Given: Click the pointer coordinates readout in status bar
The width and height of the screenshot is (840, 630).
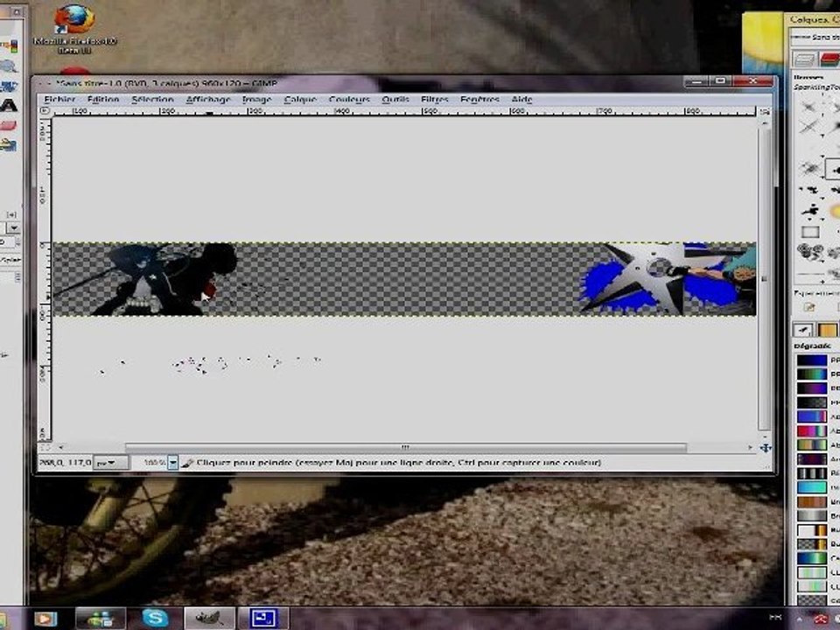Looking at the screenshot, I should point(65,462).
